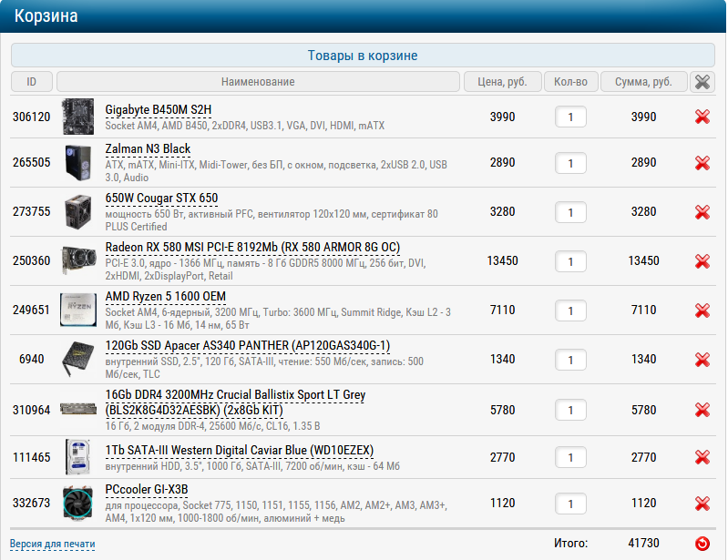Click the Кол-во column header
The height and width of the screenshot is (560, 728).
tap(570, 82)
